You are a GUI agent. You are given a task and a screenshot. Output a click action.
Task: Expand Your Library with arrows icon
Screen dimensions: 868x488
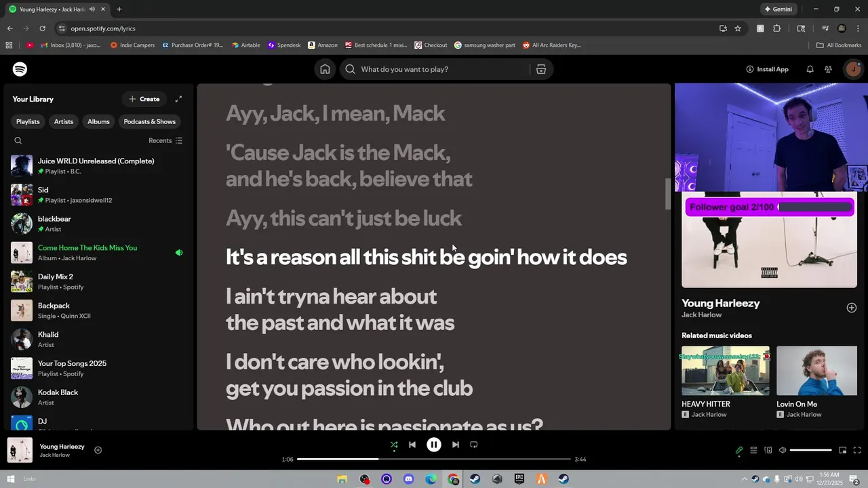click(x=178, y=99)
